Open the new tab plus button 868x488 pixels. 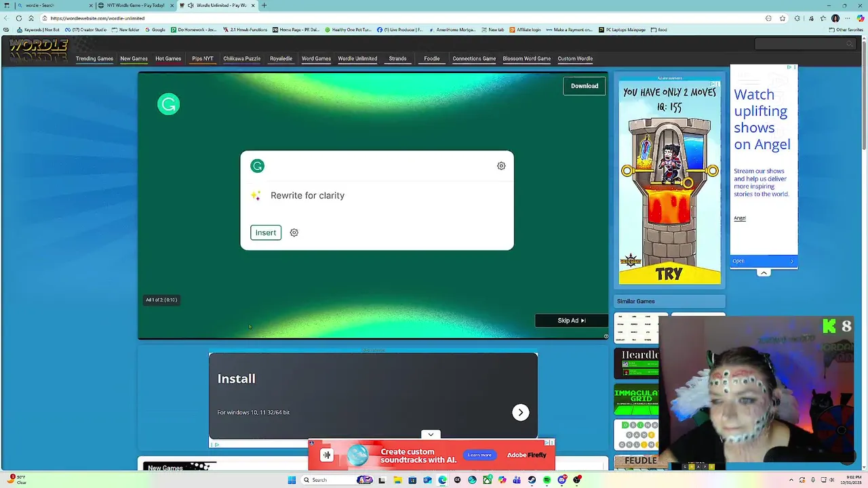(x=264, y=5)
